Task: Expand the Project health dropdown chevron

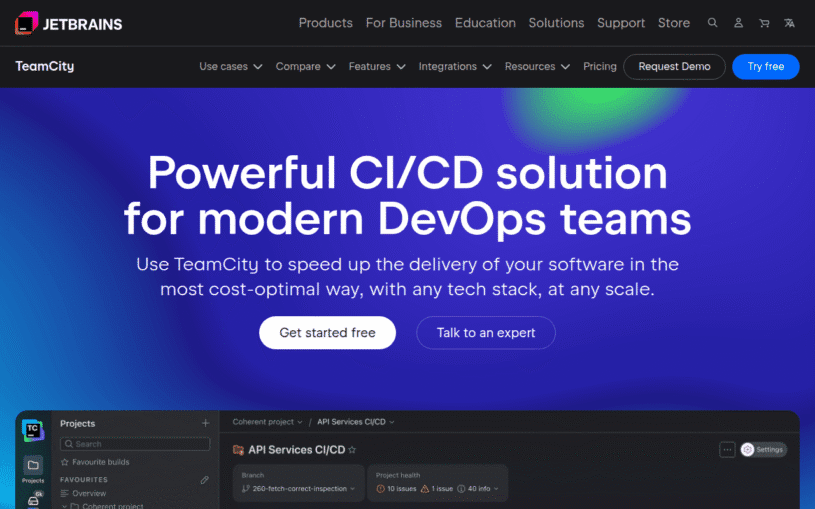Action: tap(496, 489)
